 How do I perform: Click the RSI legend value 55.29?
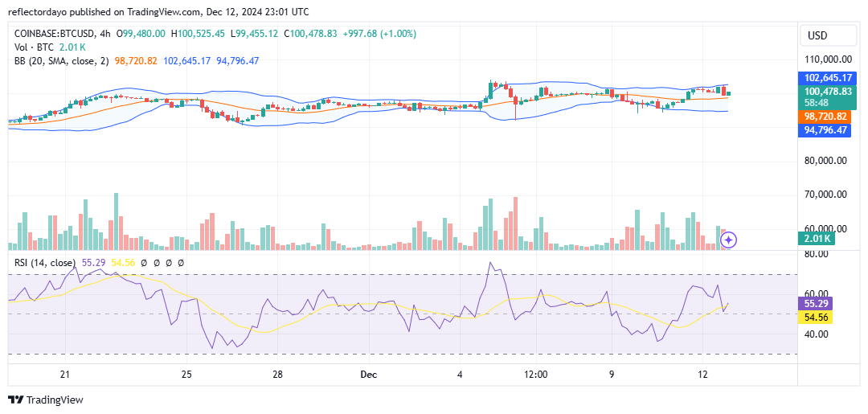(92, 263)
